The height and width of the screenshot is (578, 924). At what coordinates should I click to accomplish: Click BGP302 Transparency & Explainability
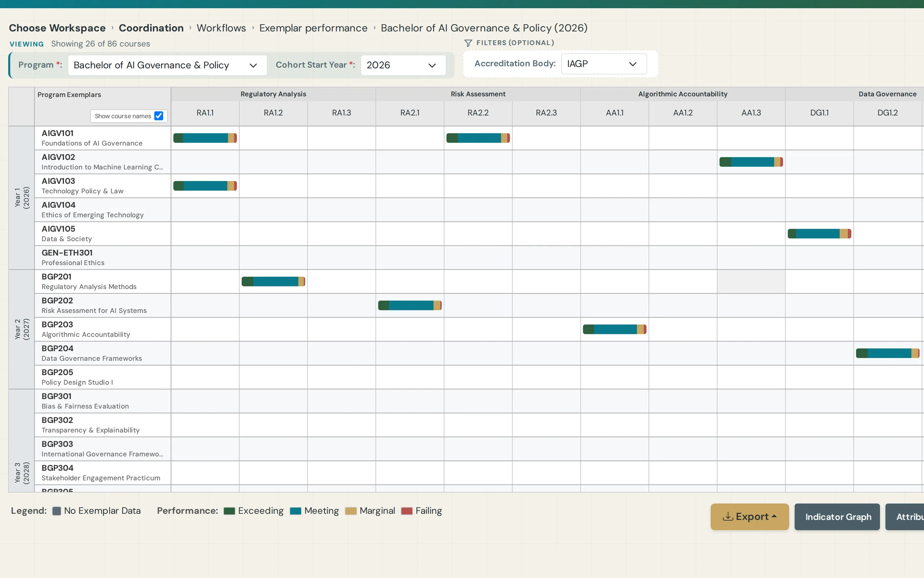pos(103,425)
